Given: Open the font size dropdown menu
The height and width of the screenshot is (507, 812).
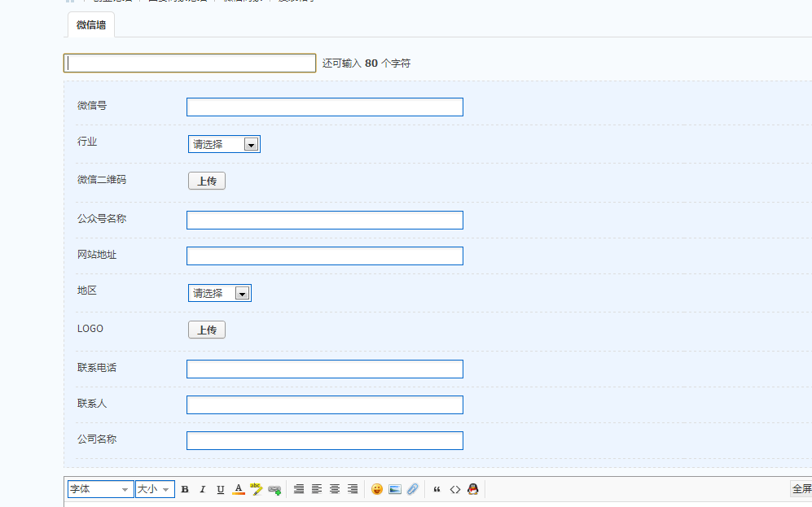Looking at the screenshot, I should 155,488.
